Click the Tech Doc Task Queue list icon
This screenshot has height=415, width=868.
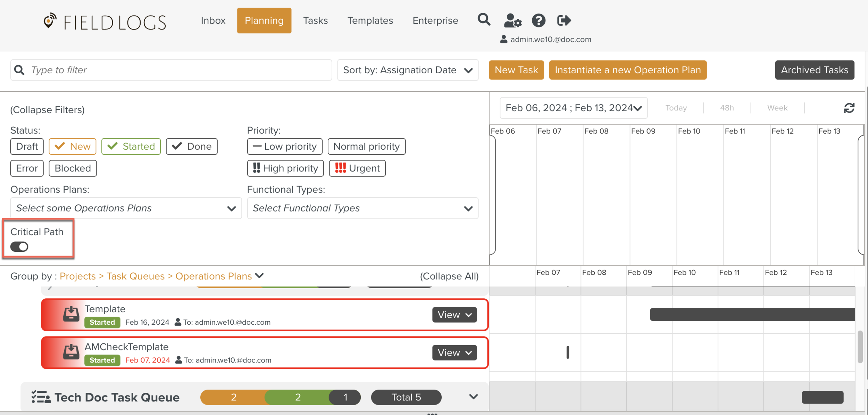41,397
